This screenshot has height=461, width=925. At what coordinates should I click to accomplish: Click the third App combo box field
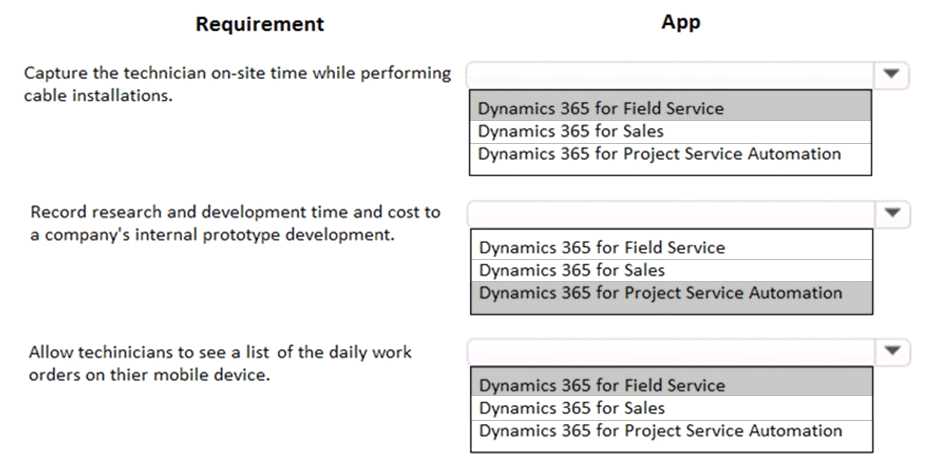pos(670,351)
